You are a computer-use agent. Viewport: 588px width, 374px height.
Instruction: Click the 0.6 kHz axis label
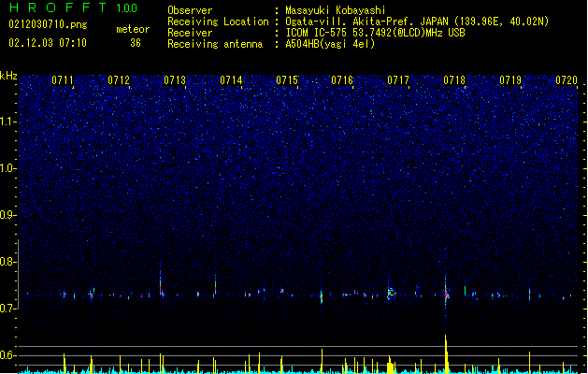click(x=8, y=355)
